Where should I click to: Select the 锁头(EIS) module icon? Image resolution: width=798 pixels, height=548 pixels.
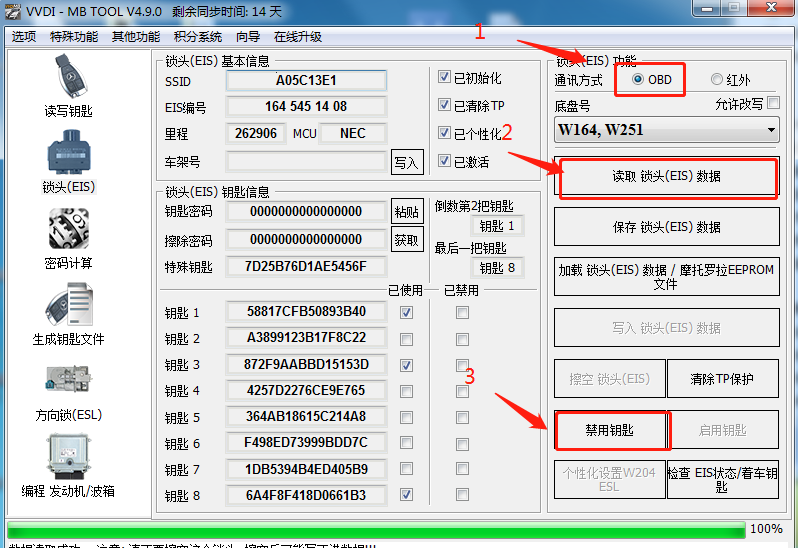pos(69,152)
